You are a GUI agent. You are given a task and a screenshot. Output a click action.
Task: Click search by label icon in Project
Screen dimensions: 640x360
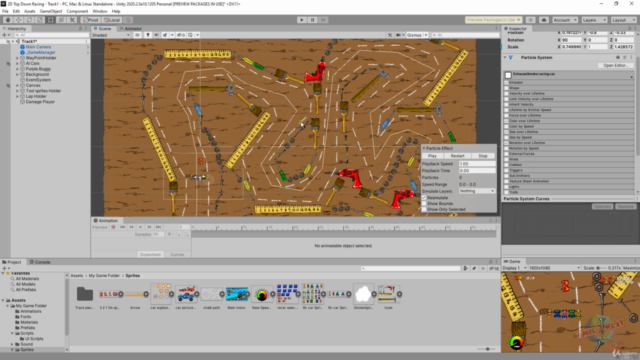pyautogui.click(x=474, y=268)
